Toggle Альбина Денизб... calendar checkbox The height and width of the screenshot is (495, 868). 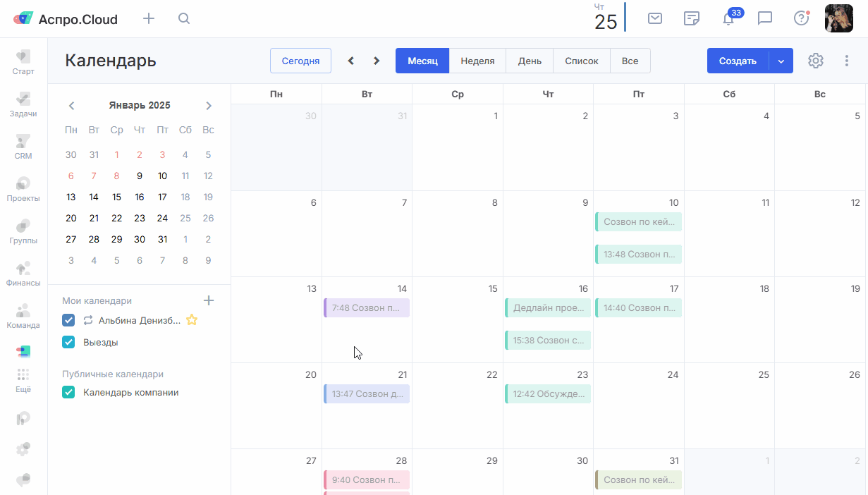(x=68, y=320)
